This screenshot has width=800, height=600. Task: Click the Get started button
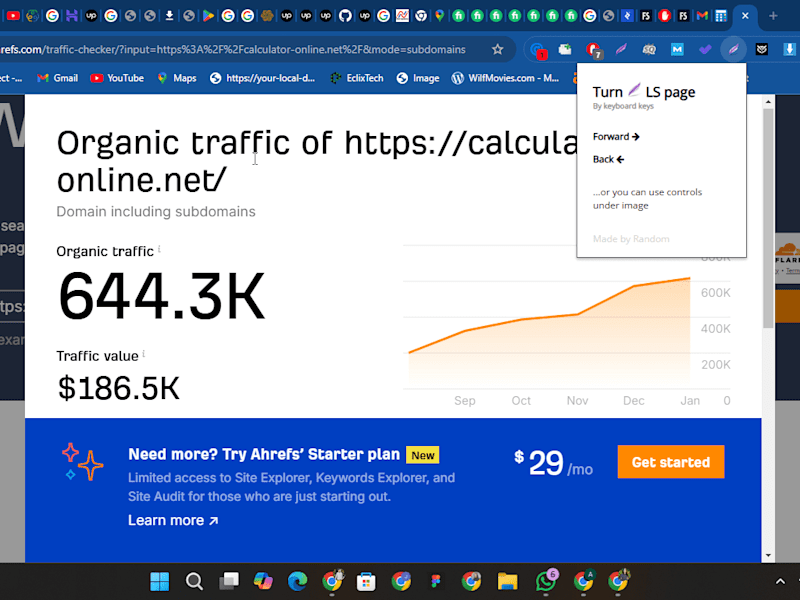[670, 462]
